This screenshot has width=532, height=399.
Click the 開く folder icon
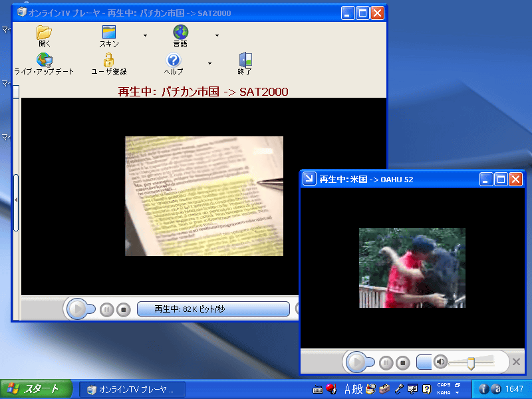[44, 33]
